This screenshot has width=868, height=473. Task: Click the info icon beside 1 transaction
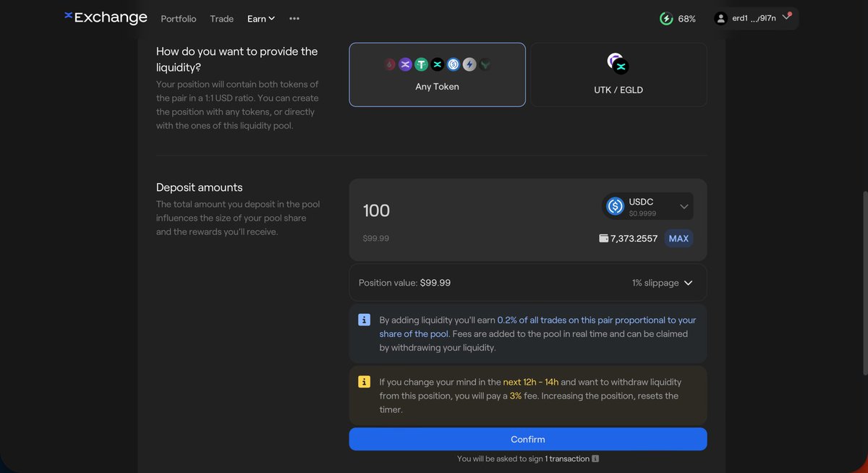595,459
